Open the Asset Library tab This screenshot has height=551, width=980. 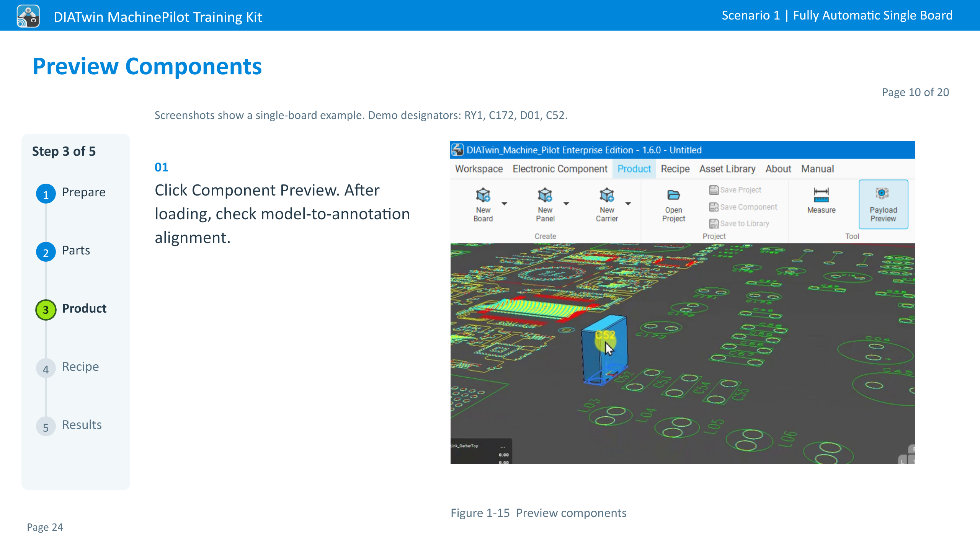click(727, 169)
